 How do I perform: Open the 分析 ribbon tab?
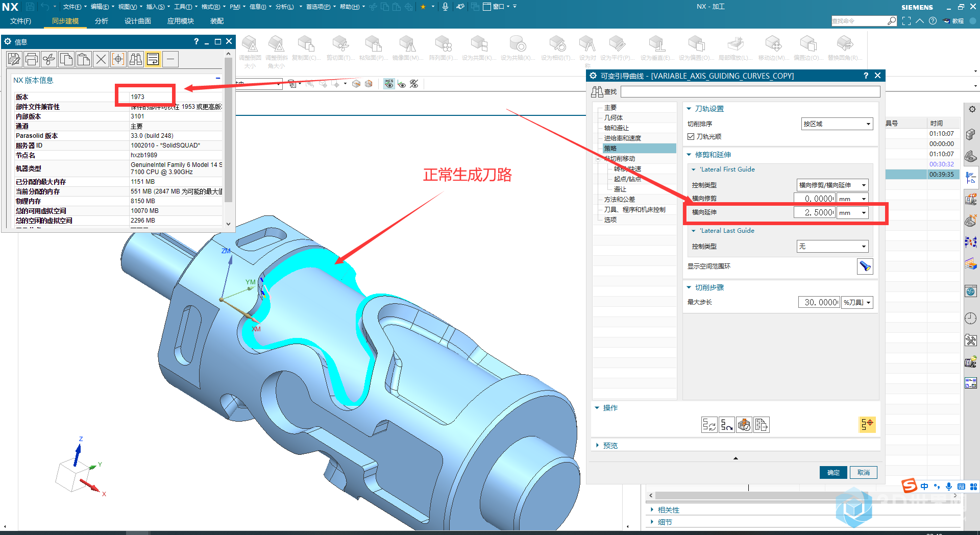[x=102, y=21]
